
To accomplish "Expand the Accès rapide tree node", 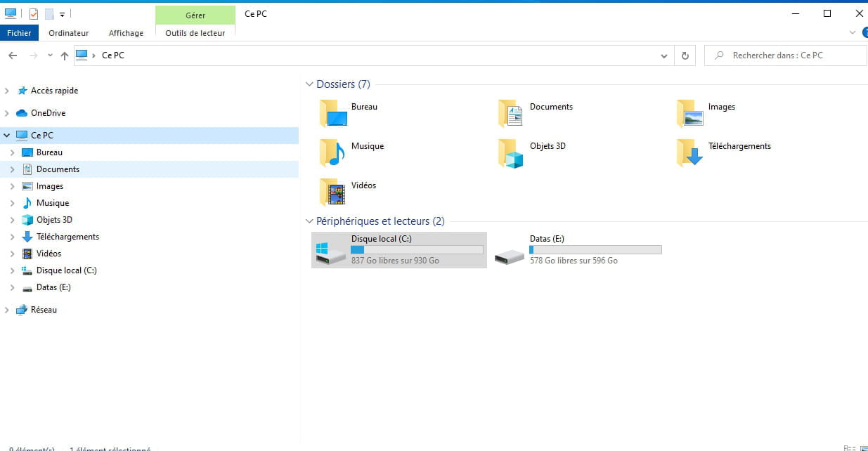I will pyautogui.click(x=7, y=91).
